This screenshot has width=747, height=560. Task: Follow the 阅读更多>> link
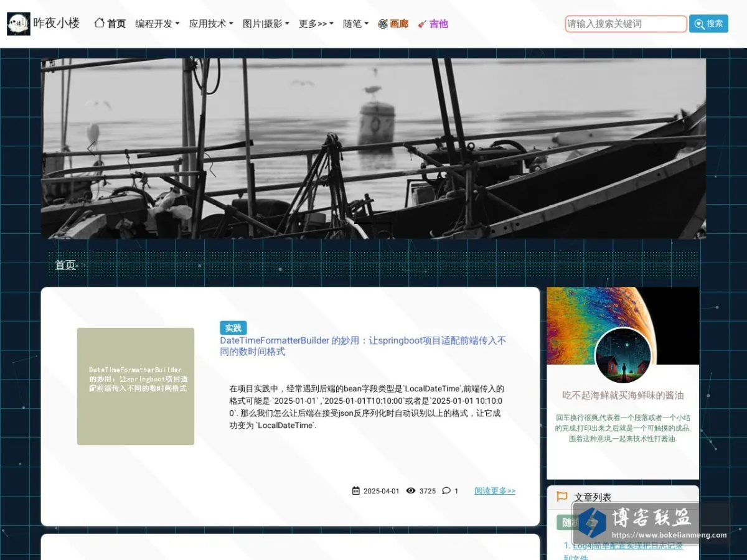[x=495, y=490]
